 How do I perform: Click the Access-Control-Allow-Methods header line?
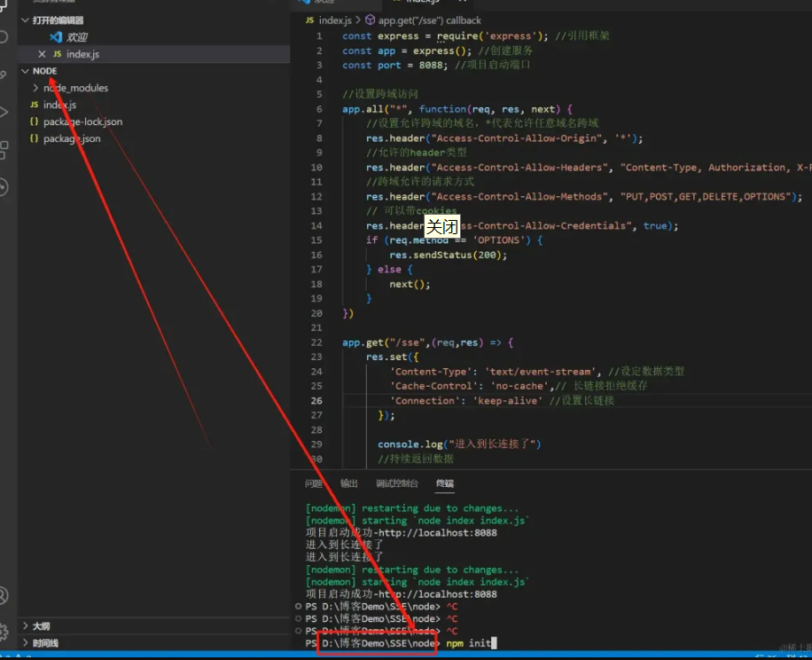click(x=583, y=197)
